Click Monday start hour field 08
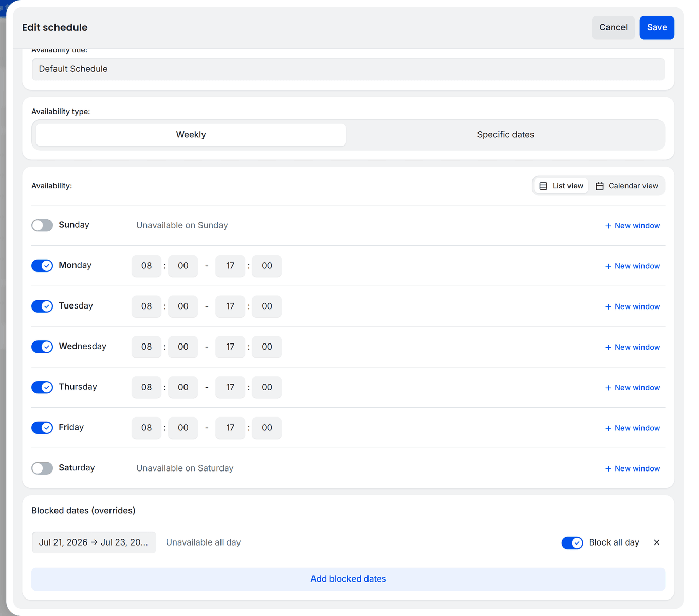 pyautogui.click(x=146, y=266)
